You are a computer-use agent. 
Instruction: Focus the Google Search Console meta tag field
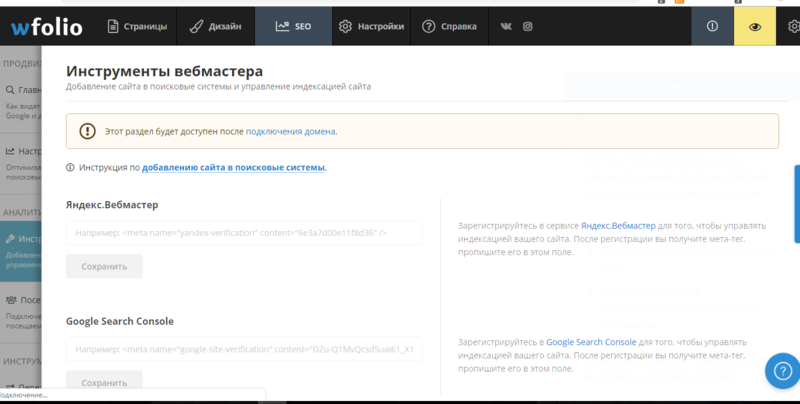tap(244, 350)
